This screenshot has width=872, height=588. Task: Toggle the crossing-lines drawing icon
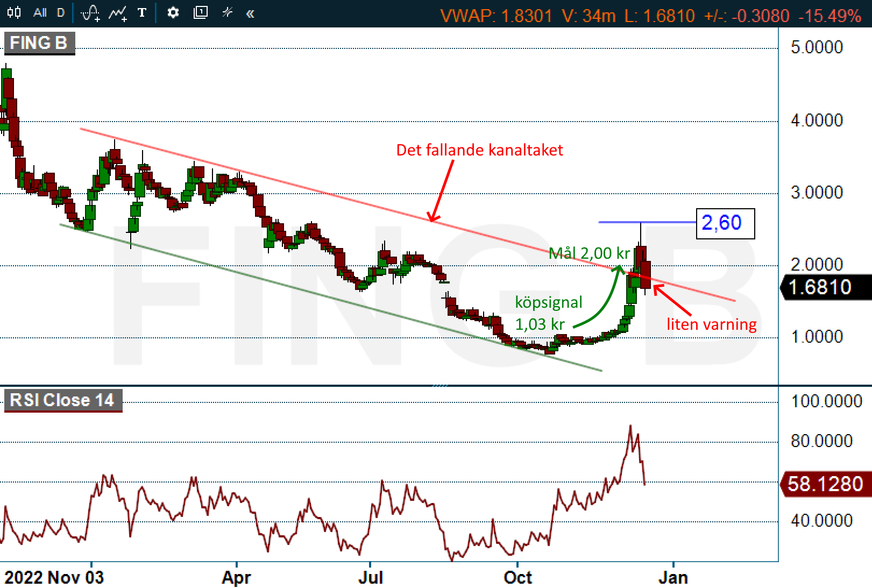click(228, 12)
